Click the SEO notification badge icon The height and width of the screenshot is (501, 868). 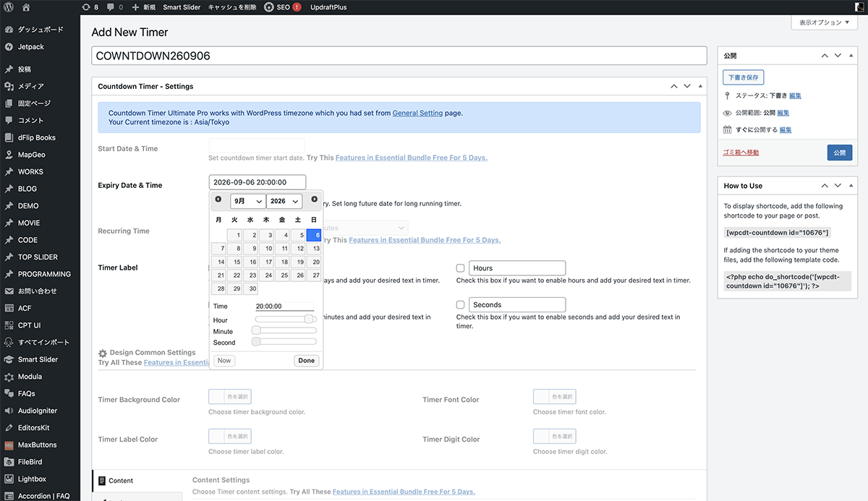click(297, 7)
